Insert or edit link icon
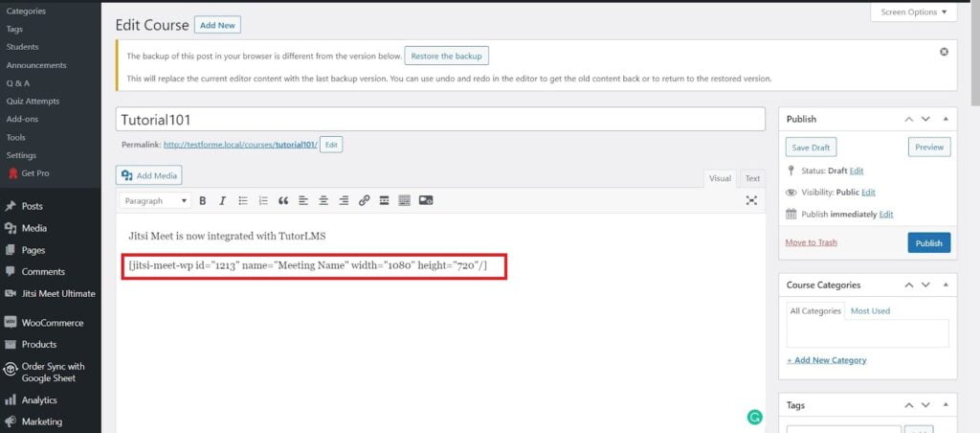The width and height of the screenshot is (980, 433). [x=364, y=201]
